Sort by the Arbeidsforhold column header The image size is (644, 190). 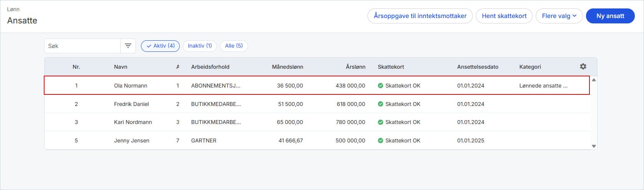click(210, 67)
